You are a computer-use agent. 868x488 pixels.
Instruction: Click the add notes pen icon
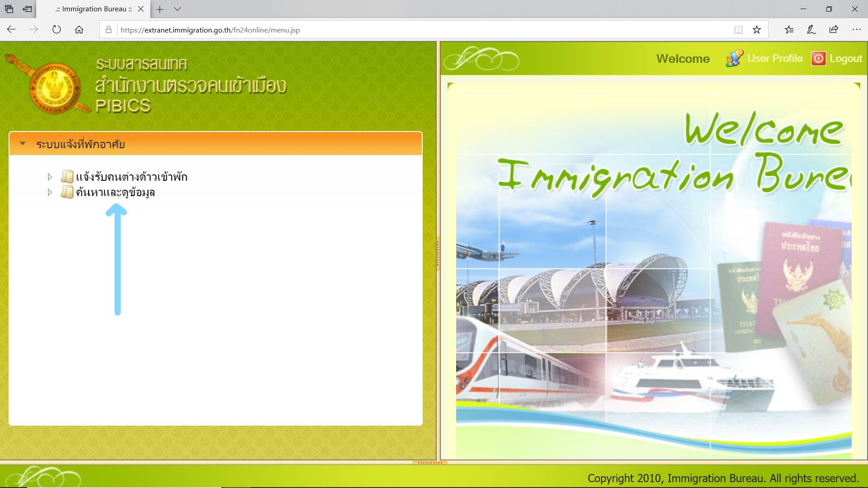click(811, 30)
